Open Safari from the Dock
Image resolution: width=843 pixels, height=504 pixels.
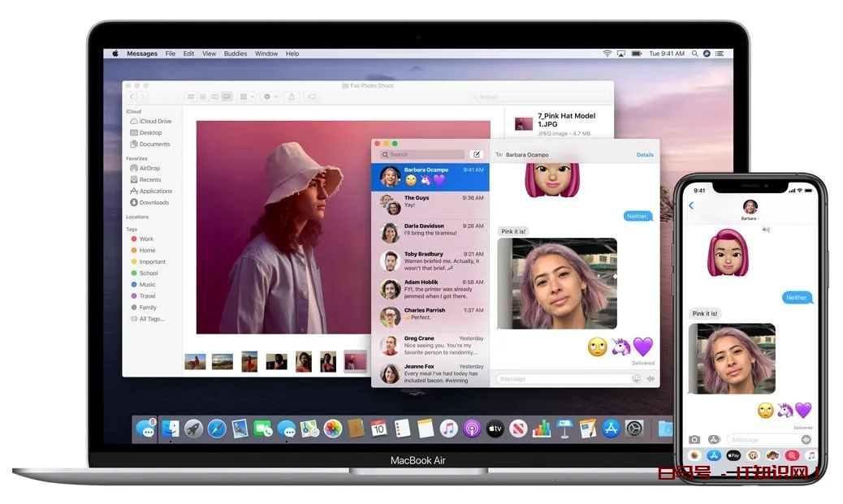(217, 429)
